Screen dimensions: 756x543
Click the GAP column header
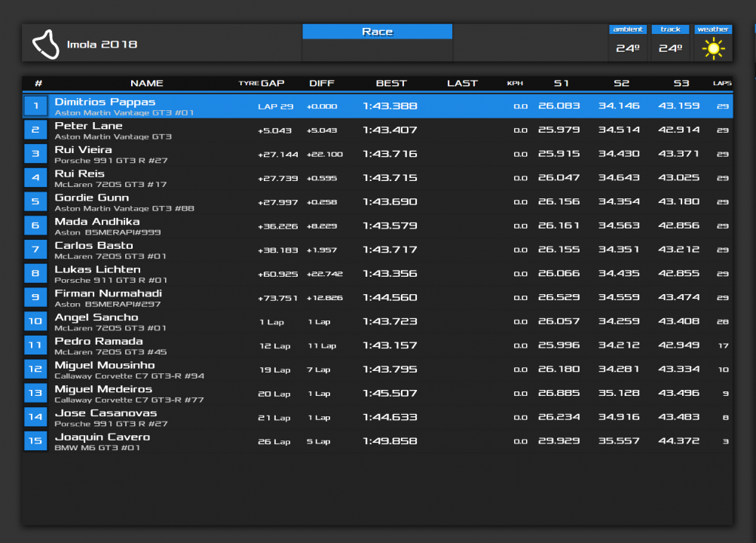(x=272, y=83)
